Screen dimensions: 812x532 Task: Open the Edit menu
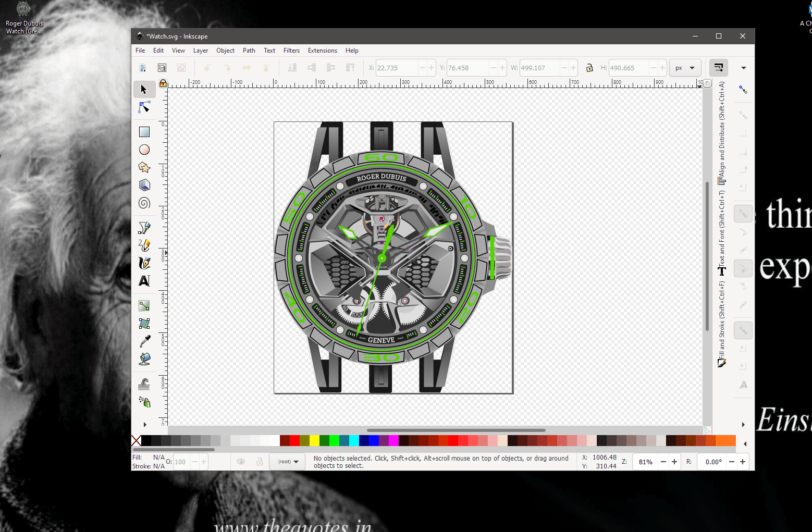click(x=158, y=51)
